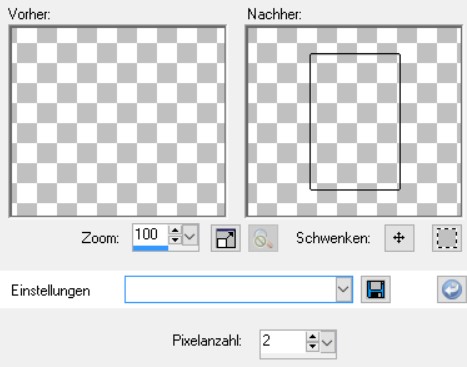Decrease Pixelanzahl with the down arrow
Screen dimensions: 467x367
312,346
